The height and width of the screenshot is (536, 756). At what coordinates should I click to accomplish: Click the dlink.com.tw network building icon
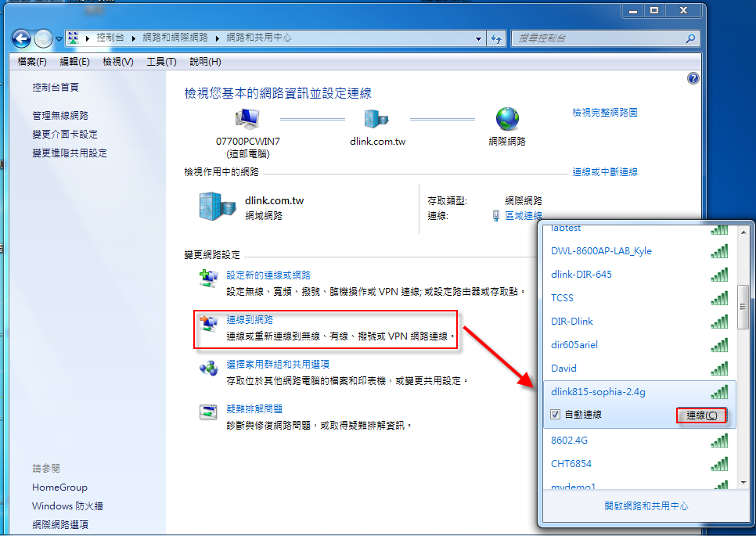pyautogui.click(x=377, y=119)
